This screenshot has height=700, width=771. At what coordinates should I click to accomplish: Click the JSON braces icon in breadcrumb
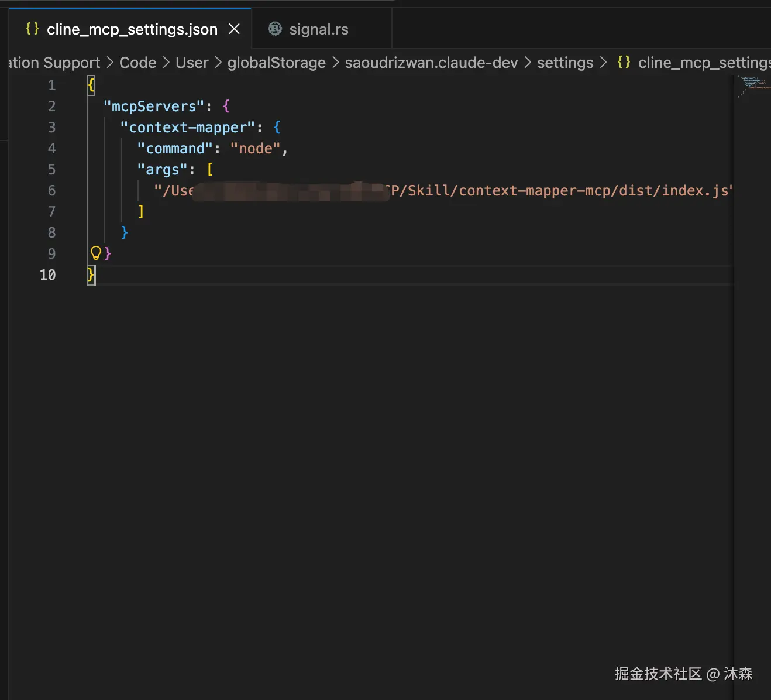pos(624,62)
